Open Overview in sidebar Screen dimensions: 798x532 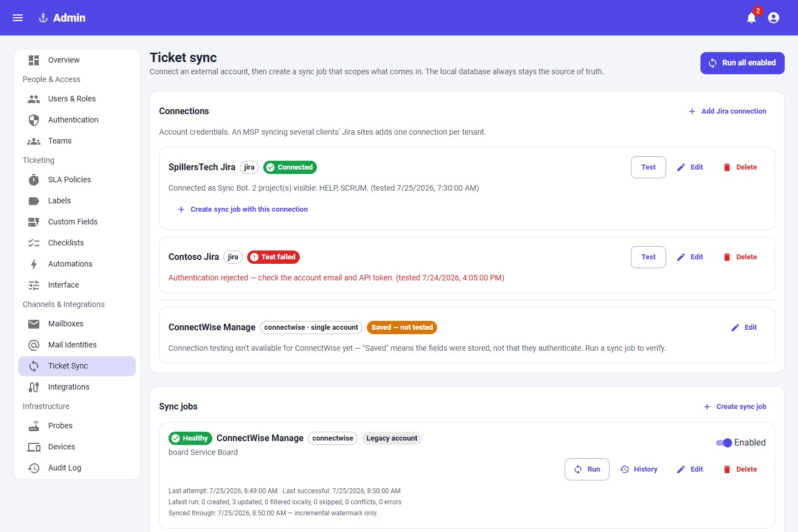pyautogui.click(x=77, y=60)
